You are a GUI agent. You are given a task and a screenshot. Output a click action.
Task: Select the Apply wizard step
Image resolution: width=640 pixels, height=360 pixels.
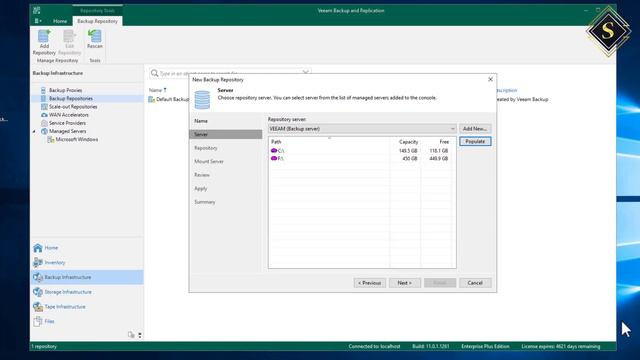(x=200, y=189)
